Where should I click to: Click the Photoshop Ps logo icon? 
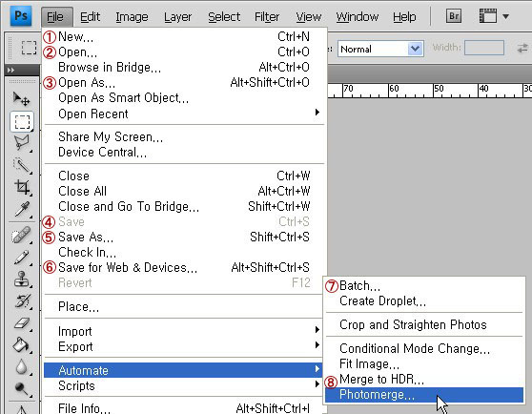pyautogui.click(x=21, y=16)
